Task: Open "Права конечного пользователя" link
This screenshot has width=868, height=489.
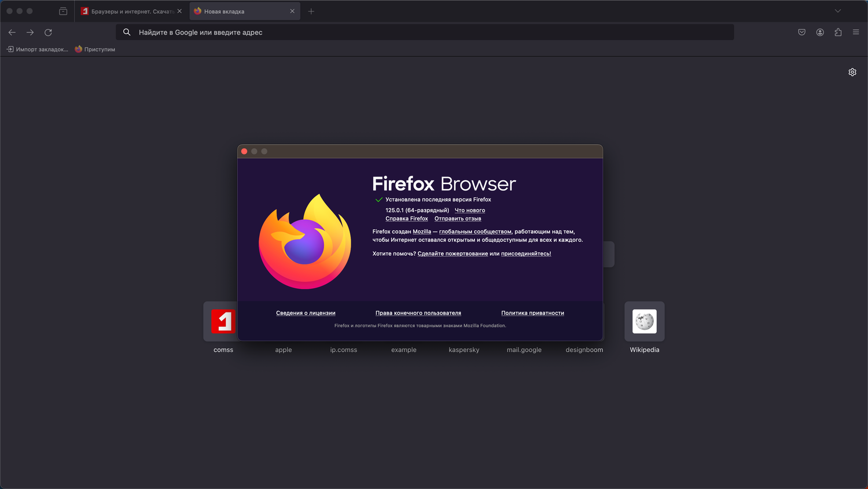Action: point(418,313)
